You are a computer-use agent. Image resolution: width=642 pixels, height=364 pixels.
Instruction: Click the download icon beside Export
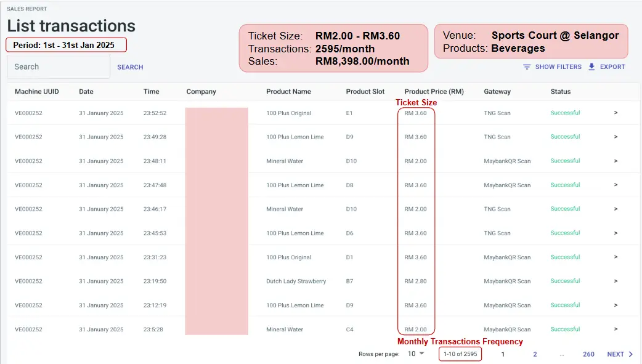pos(591,67)
